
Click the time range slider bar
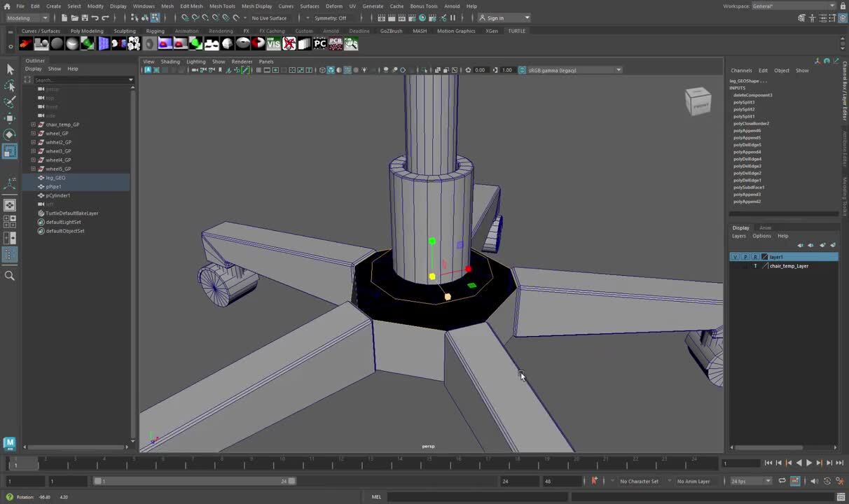195,481
